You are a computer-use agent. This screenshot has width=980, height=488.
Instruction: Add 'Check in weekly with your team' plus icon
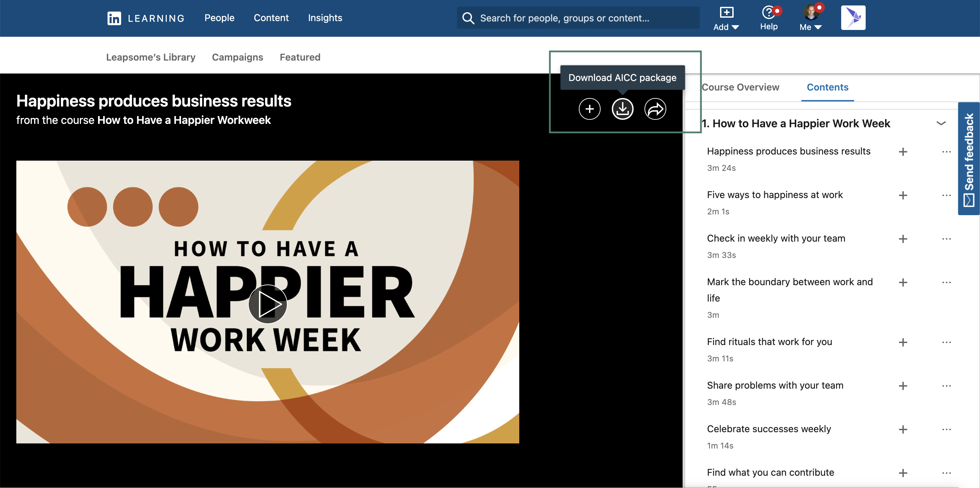[x=903, y=239]
